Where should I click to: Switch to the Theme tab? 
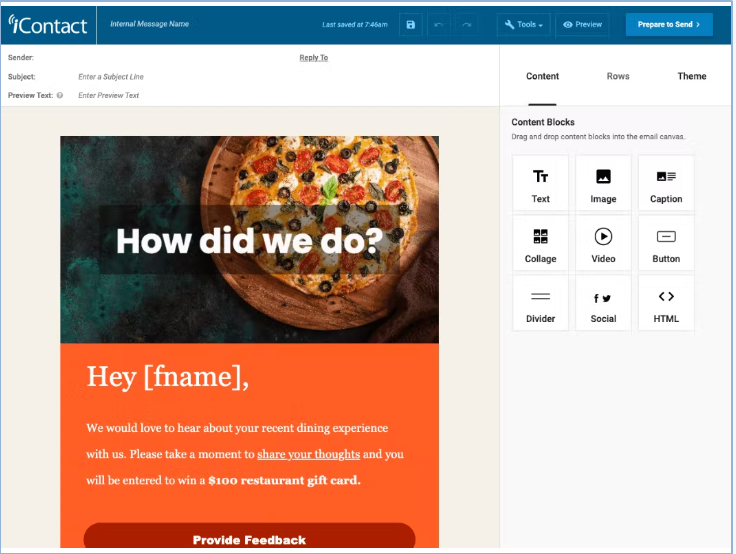[x=691, y=76]
